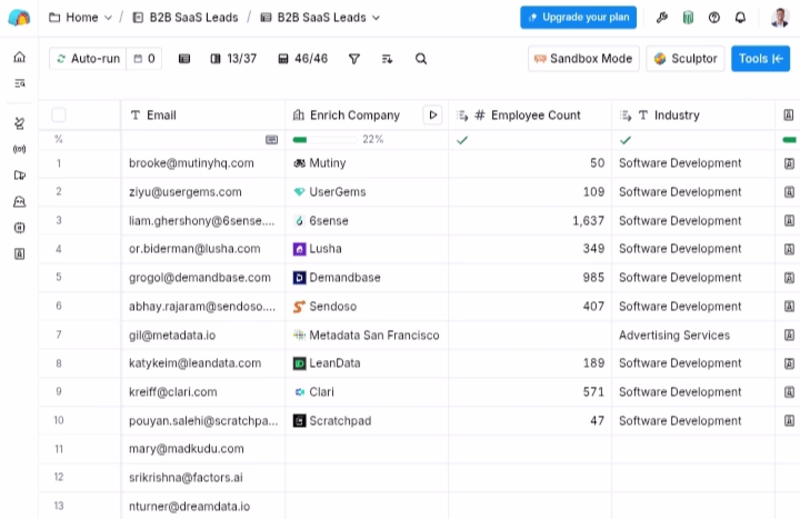Viewport: 800px width, 519px height.
Task: Click the sidebar folder tag icon
Action: [x=19, y=175]
